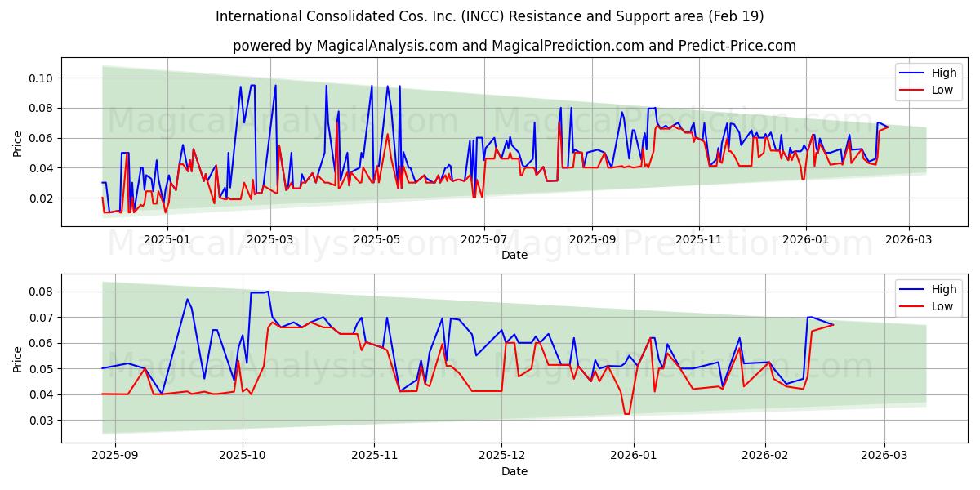Click the 2026-01 tick on bottom chart

click(635, 456)
